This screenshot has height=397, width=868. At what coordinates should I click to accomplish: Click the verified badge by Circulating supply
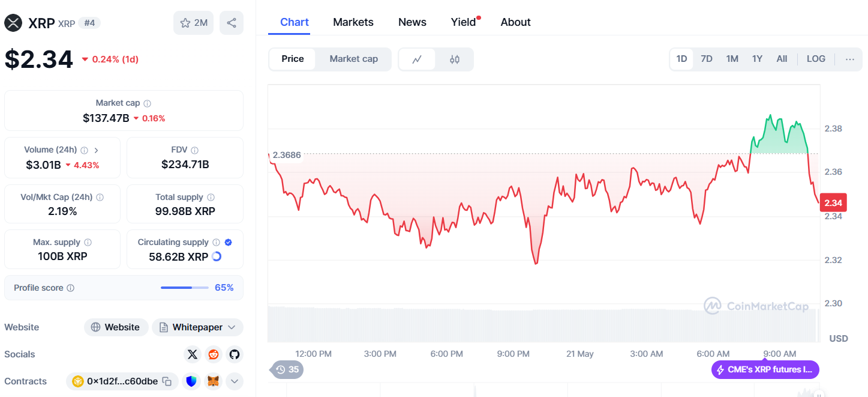(228, 242)
